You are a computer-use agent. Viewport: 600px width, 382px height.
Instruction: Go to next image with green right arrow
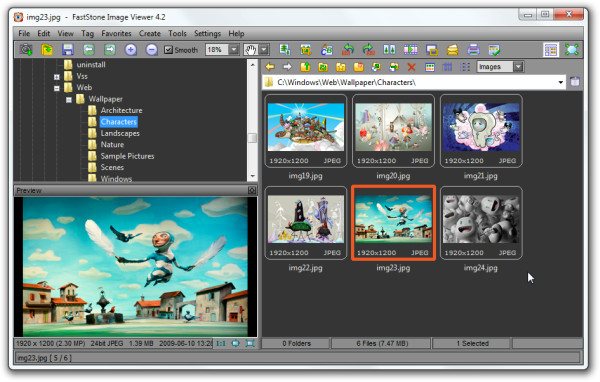tap(110, 49)
